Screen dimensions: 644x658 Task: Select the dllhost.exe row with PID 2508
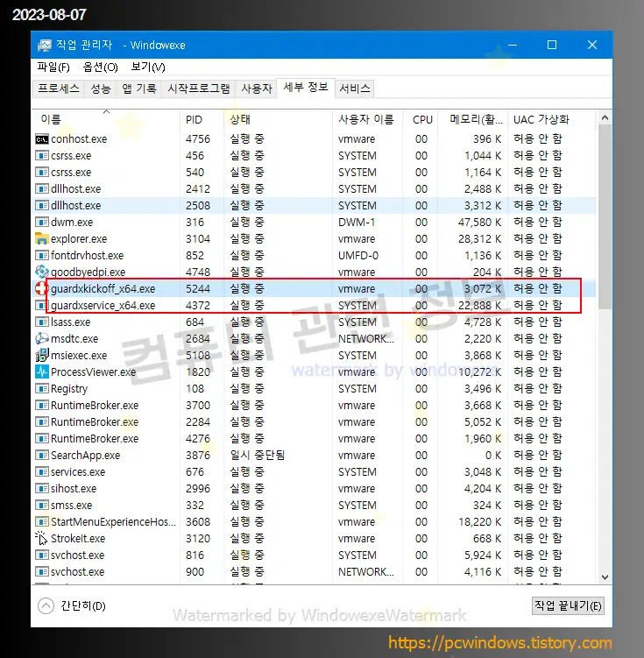click(315, 206)
